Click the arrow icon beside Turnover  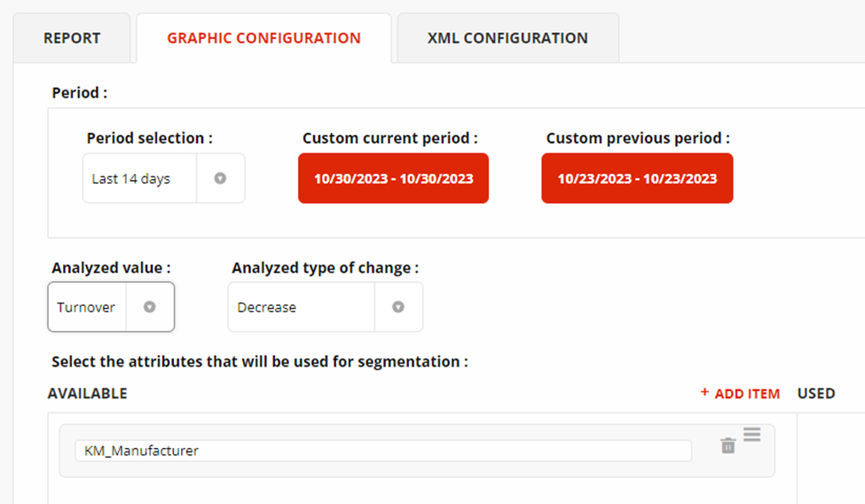pyautogui.click(x=150, y=307)
